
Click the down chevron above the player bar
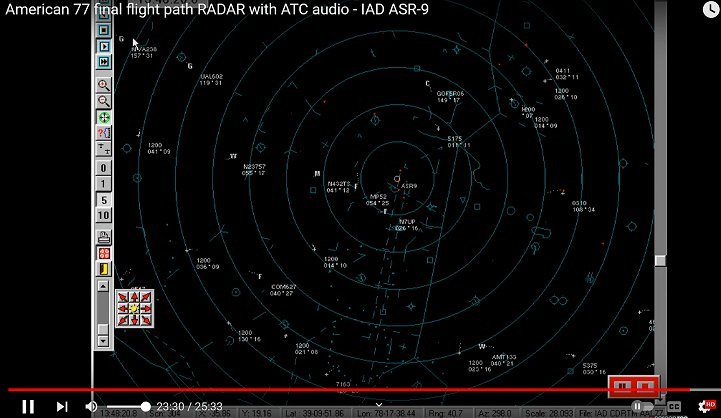tap(378, 405)
